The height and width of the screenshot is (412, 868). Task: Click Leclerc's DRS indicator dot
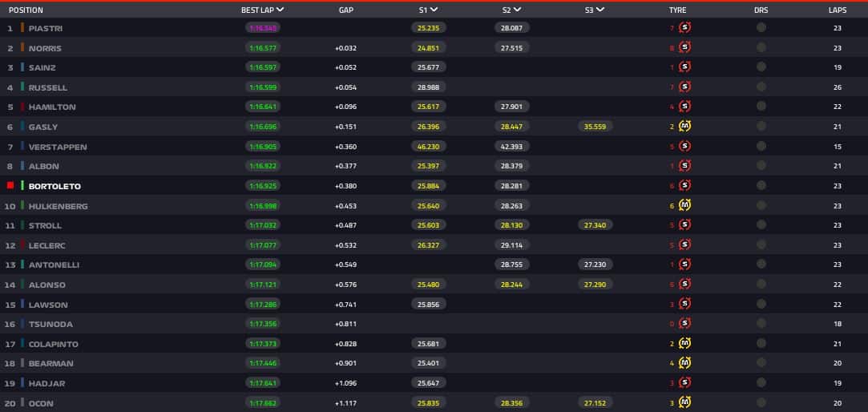[761, 244]
